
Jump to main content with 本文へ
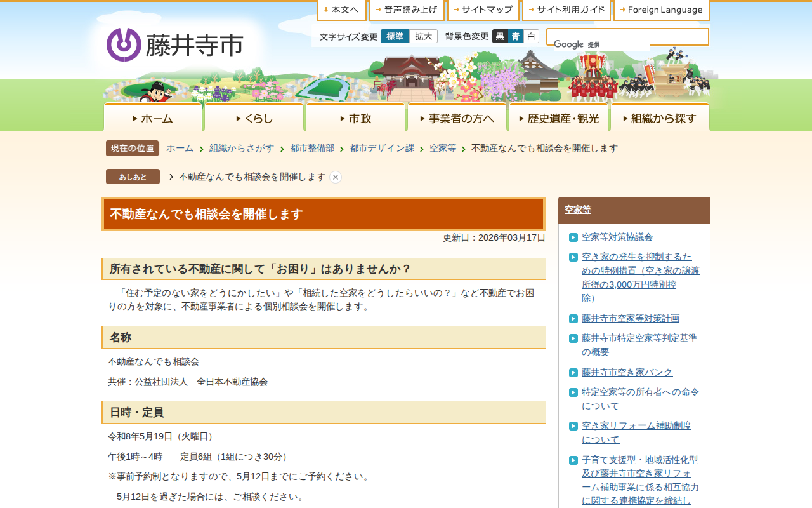[341, 10]
